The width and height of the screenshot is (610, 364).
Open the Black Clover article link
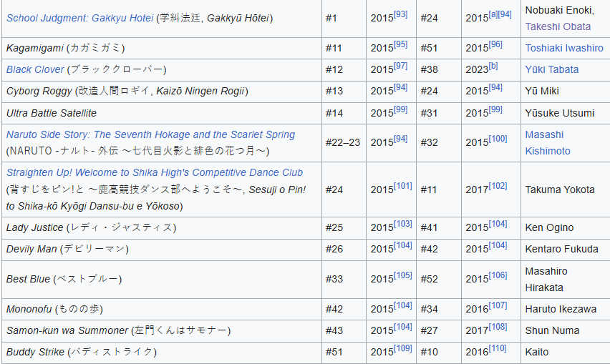pyautogui.click(x=35, y=69)
